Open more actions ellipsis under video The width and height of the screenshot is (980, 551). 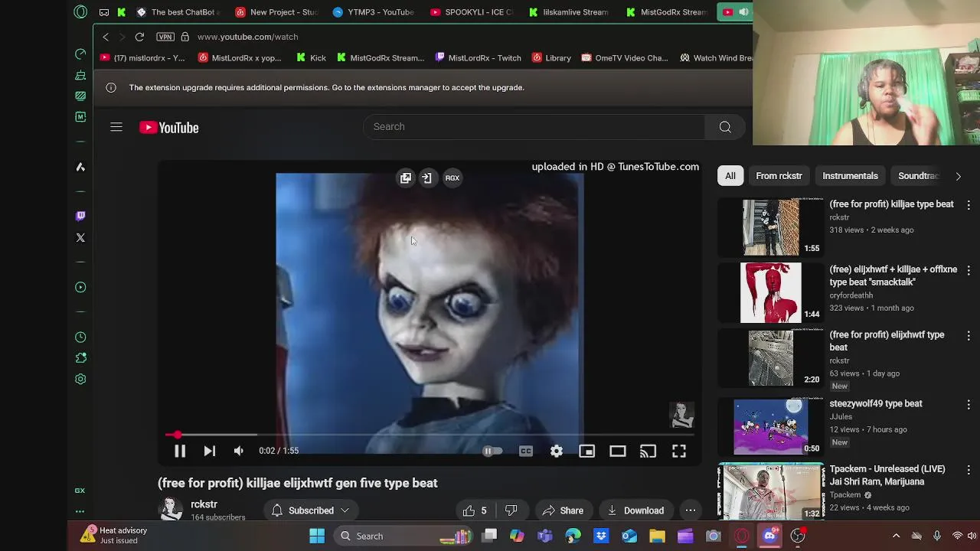pos(690,510)
